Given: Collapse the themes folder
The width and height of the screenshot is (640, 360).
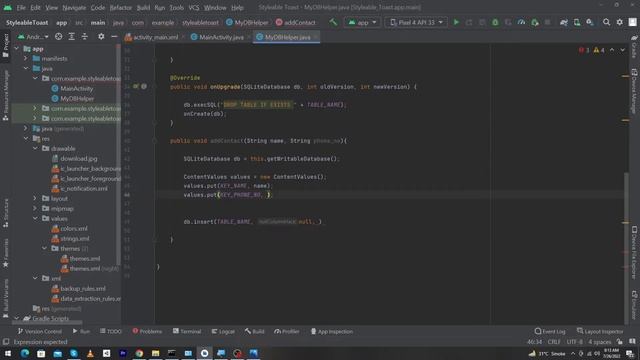Looking at the screenshot, I should 44,248.
